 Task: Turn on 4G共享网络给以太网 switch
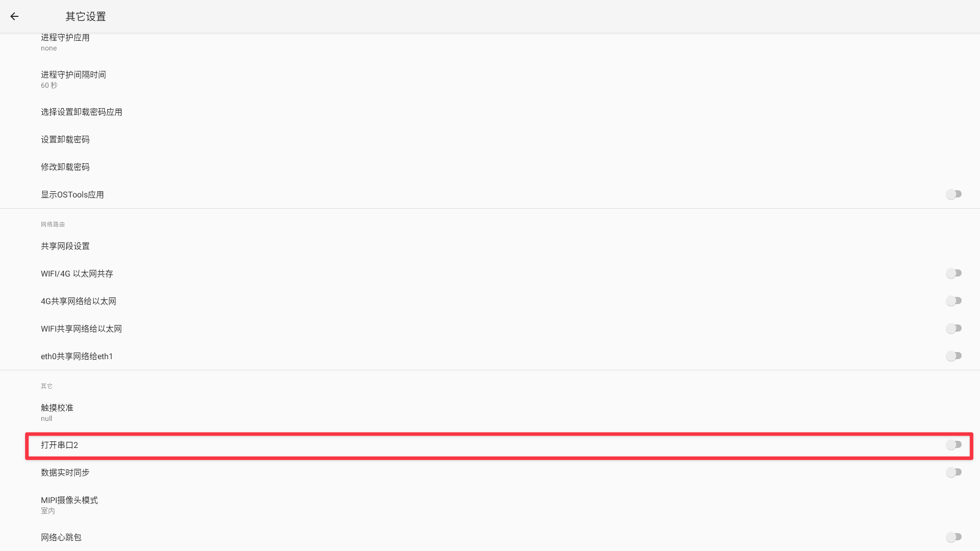click(x=953, y=301)
